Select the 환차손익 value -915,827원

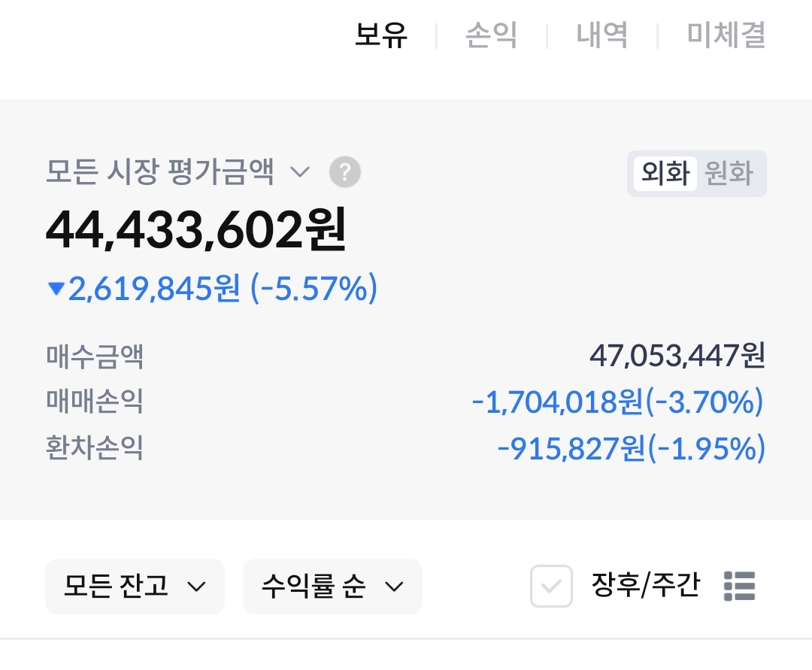point(571,449)
